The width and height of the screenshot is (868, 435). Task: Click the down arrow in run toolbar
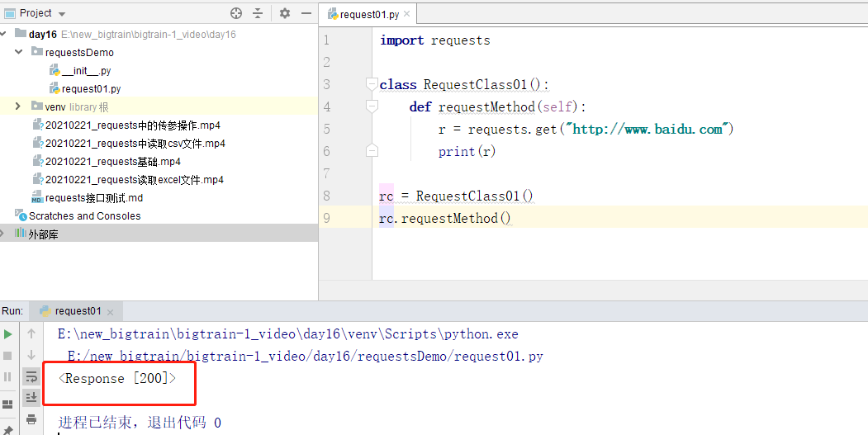31,355
